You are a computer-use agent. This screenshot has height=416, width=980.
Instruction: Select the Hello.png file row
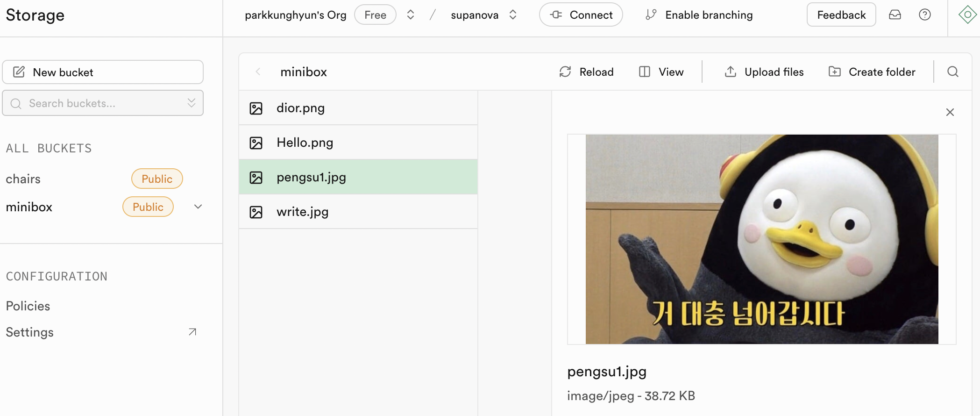pos(358,143)
